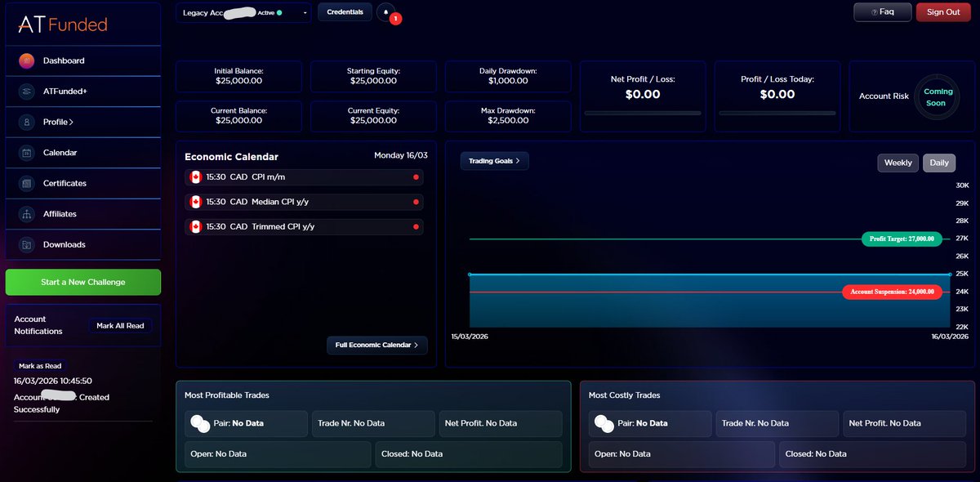Click the Profit Target 27,000.00 label
Image resolution: width=980 pixels, height=482 pixels.
pos(902,239)
